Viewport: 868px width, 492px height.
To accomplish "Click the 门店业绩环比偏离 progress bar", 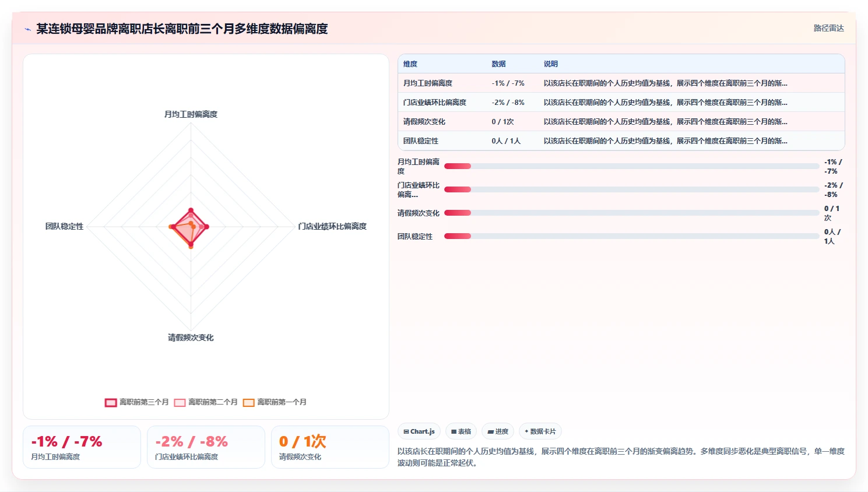I will 631,189.
